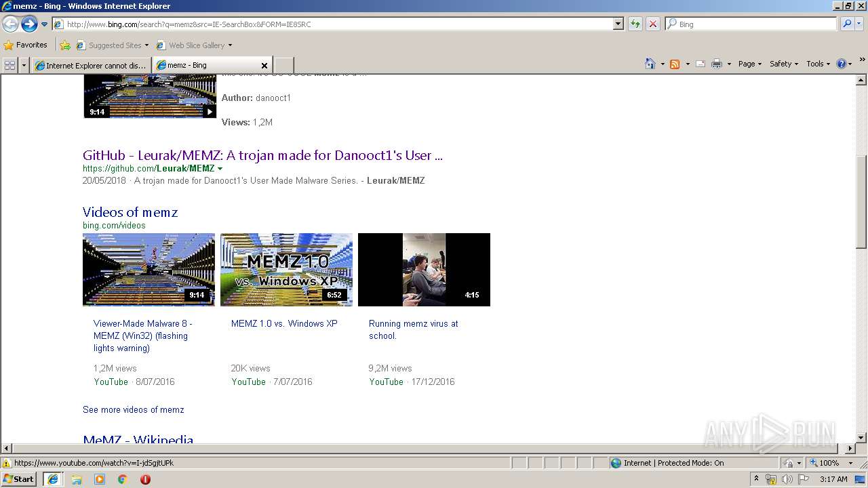Launch the media player taskbar icon
The width and height of the screenshot is (868, 488).
100,479
